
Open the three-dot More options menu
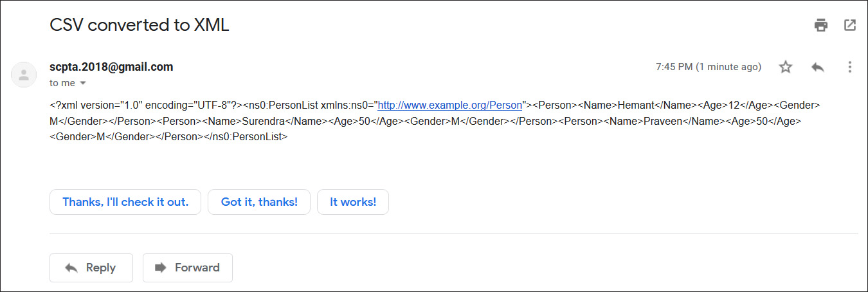point(849,67)
